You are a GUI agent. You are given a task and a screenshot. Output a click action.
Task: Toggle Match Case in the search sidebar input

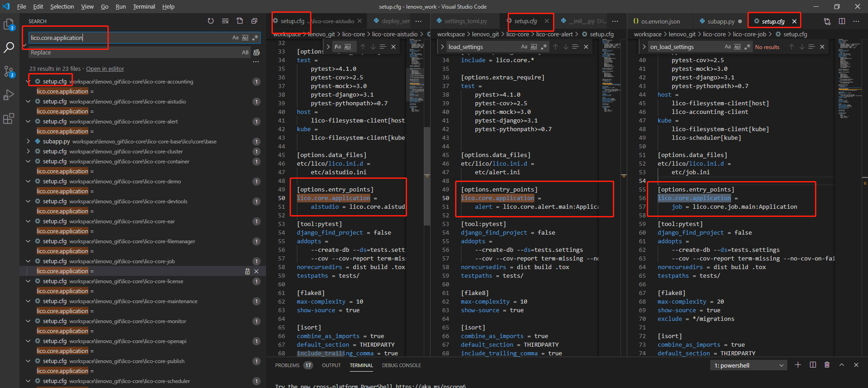pyautogui.click(x=235, y=38)
